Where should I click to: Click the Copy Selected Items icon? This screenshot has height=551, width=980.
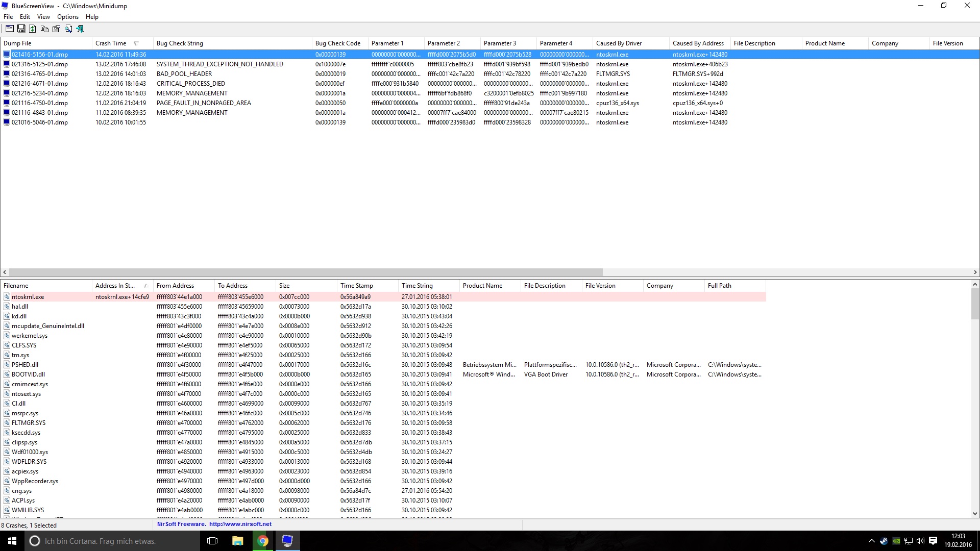44,29
